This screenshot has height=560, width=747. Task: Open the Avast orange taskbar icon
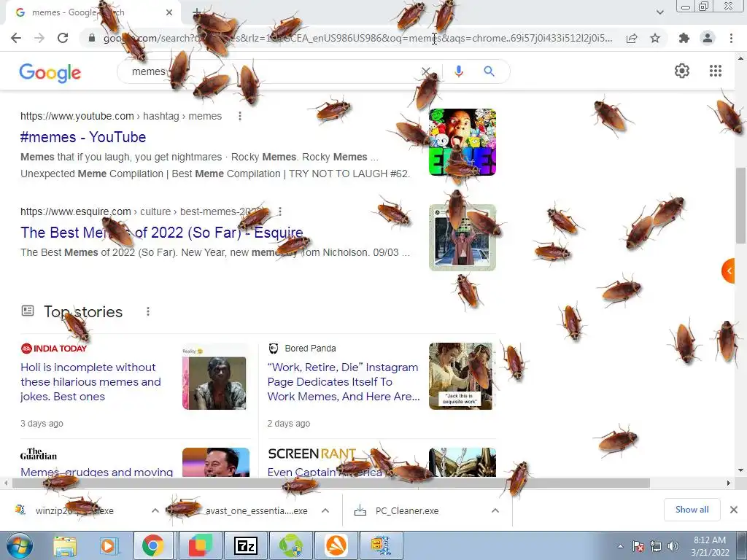(x=336, y=545)
